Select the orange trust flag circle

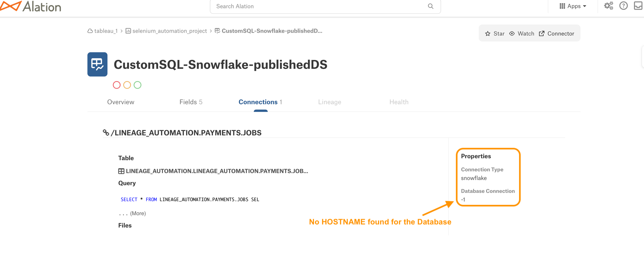[x=127, y=85]
